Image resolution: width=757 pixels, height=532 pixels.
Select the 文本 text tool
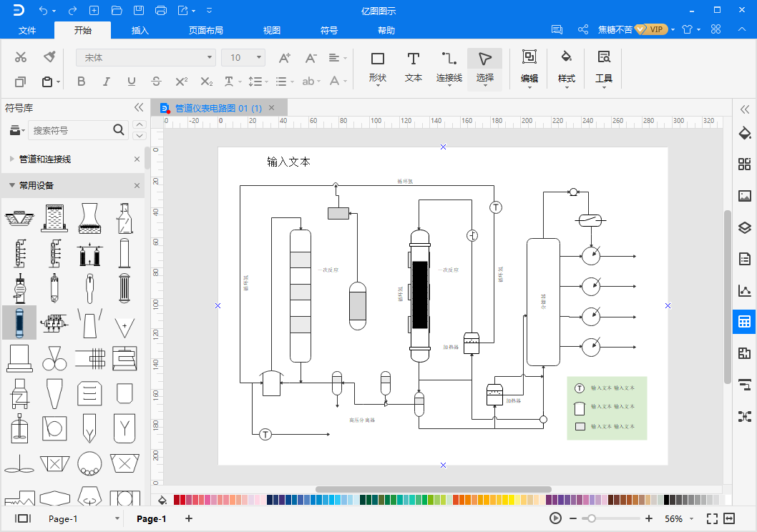(x=414, y=68)
